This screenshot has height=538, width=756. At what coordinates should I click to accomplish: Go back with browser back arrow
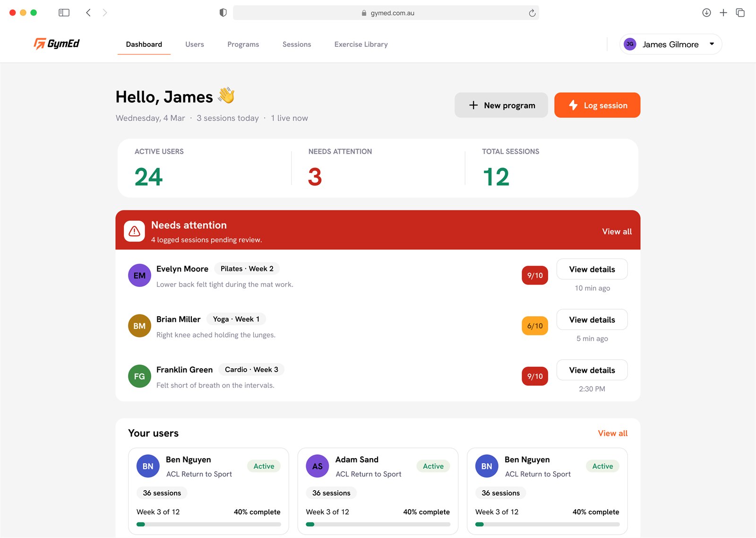click(x=88, y=13)
